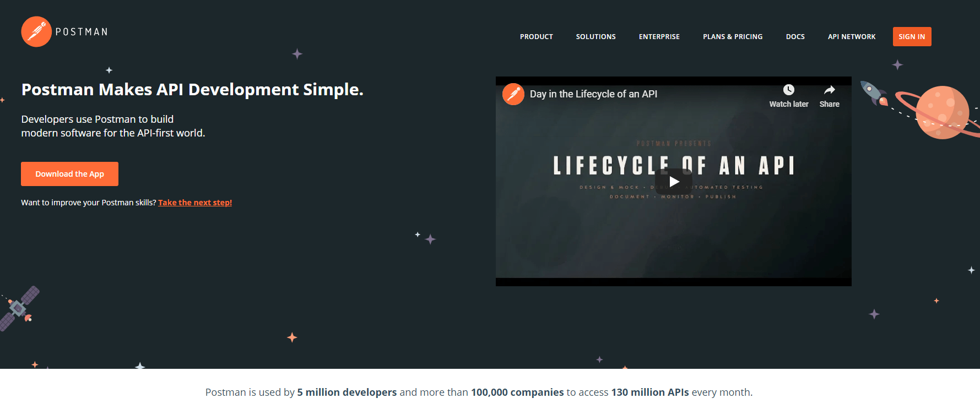Click the POSTMAN wordmark text
This screenshot has width=980, height=409.
click(x=82, y=32)
